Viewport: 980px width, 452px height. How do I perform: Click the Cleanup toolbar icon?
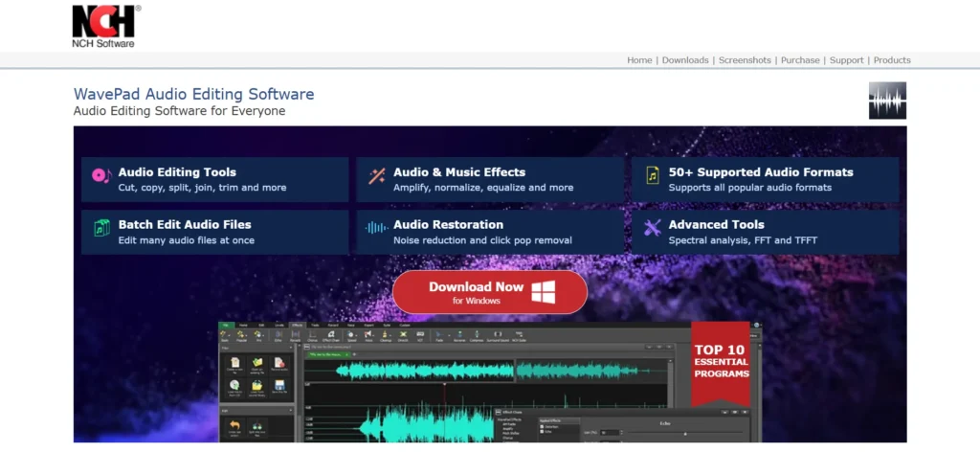[x=385, y=334]
